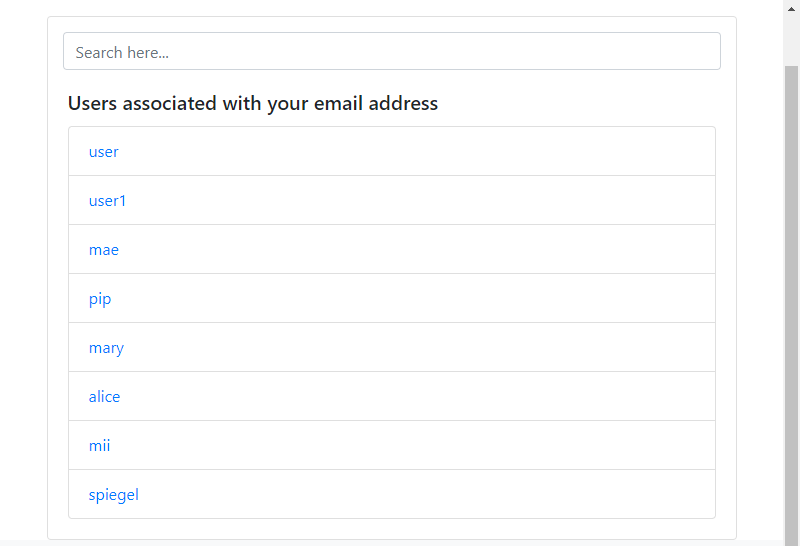
Task: Select the last list row, 'spiegel'
Action: tap(400, 495)
